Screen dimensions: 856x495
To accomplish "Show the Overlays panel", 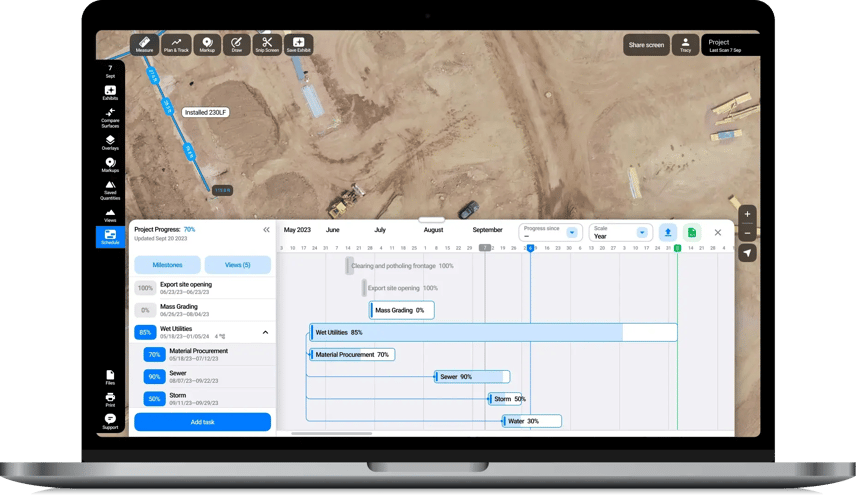I will coord(110,142).
